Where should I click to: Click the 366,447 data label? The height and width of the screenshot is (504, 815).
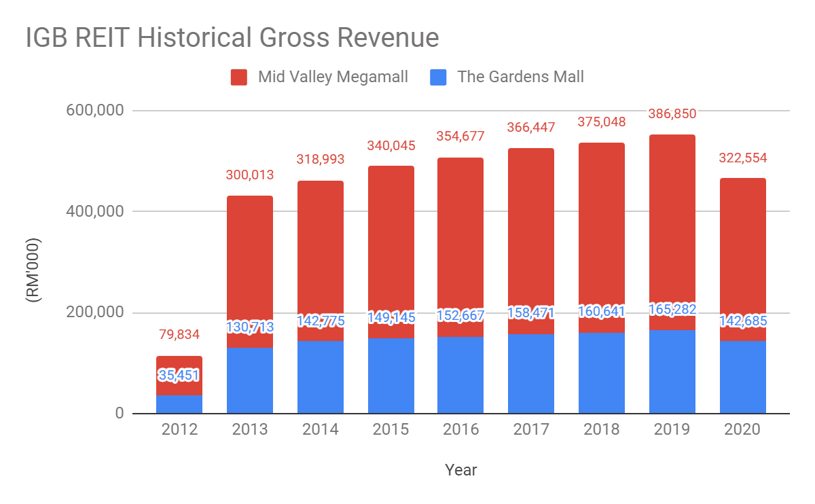(x=531, y=127)
